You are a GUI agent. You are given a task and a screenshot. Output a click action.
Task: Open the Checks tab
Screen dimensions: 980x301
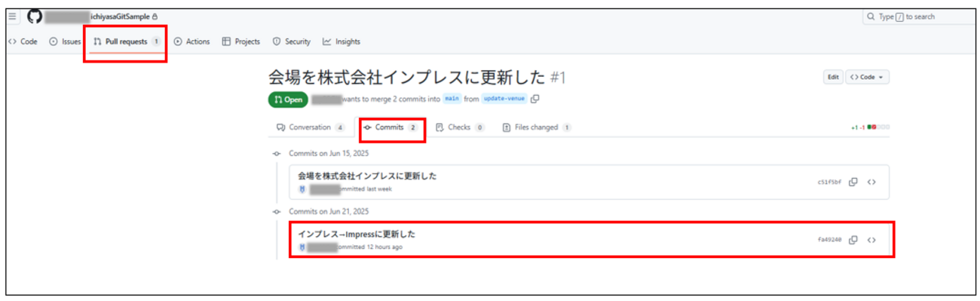pyautogui.click(x=460, y=127)
